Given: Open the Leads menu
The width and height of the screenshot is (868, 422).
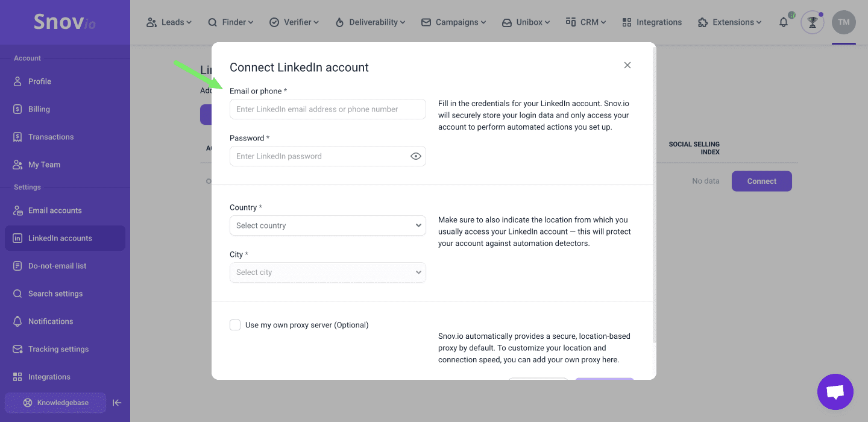Looking at the screenshot, I should point(169,22).
